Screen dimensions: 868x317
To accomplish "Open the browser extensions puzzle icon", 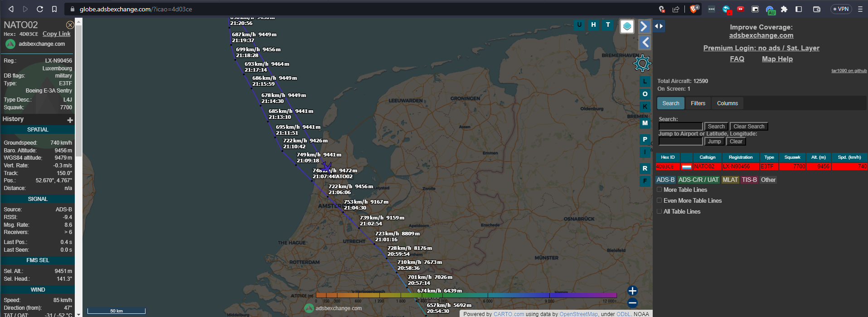I will 784,9.
